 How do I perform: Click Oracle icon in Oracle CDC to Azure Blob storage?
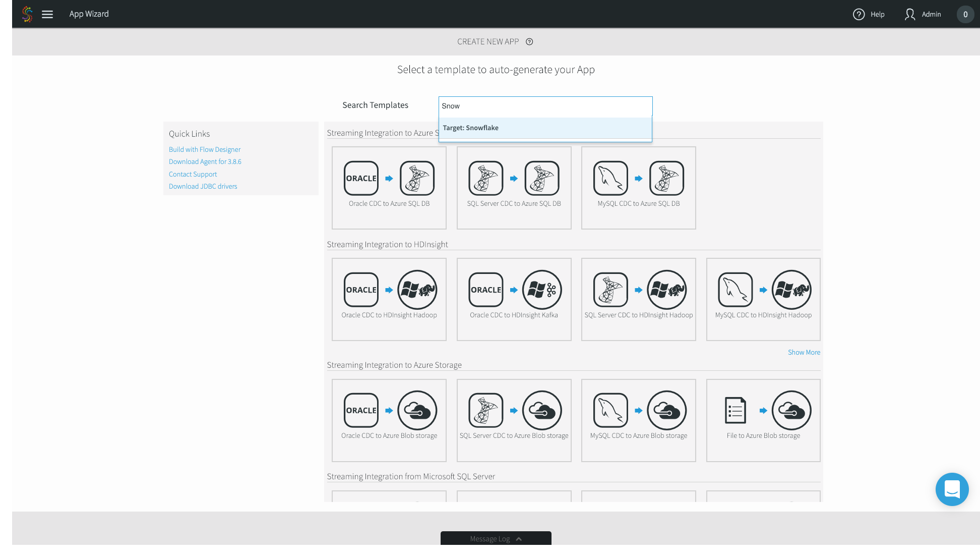click(361, 410)
